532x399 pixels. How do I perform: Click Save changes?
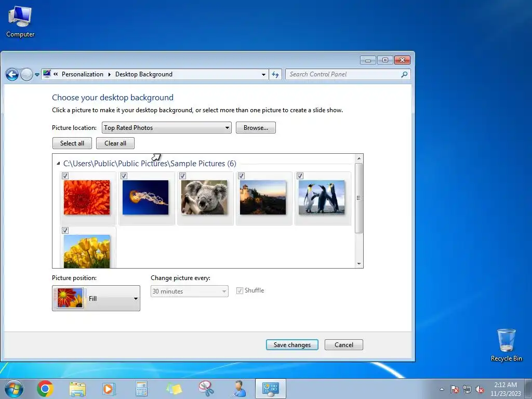(x=292, y=345)
